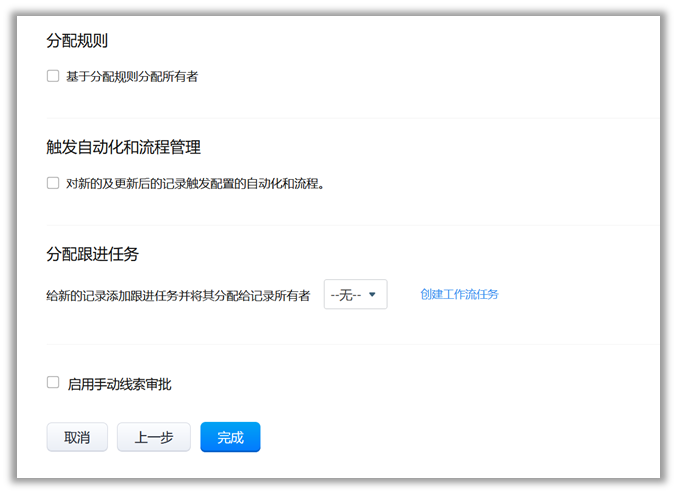The width and height of the screenshot is (677, 494).
Task: Click the divider line above the 分配跟进任务 heading
Action: pyautogui.click(x=350, y=225)
